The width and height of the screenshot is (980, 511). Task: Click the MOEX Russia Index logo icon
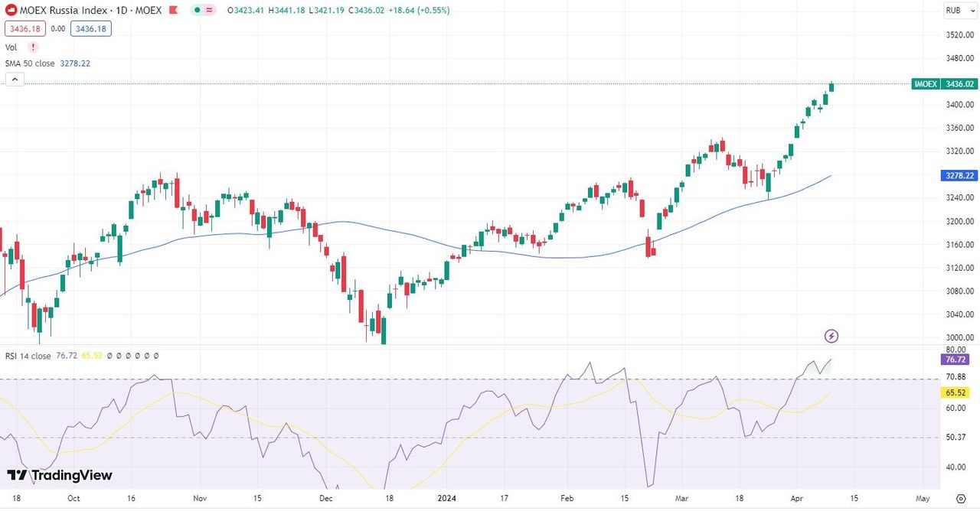[x=11, y=11]
